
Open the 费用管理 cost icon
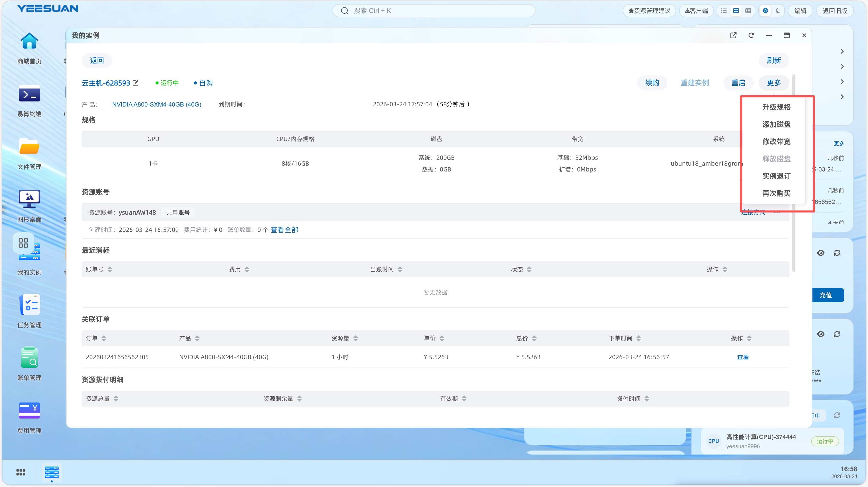coord(29,411)
